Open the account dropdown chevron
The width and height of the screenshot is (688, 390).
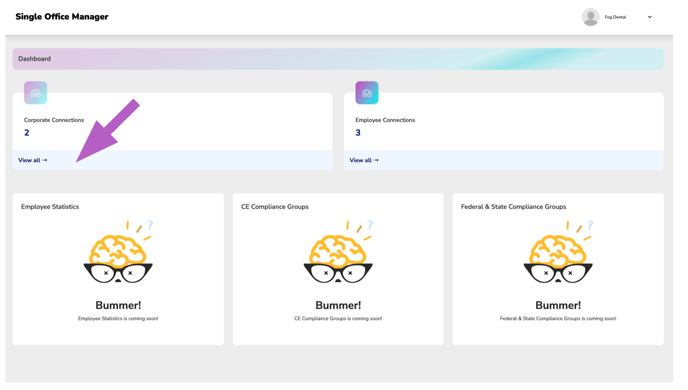(650, 17)
